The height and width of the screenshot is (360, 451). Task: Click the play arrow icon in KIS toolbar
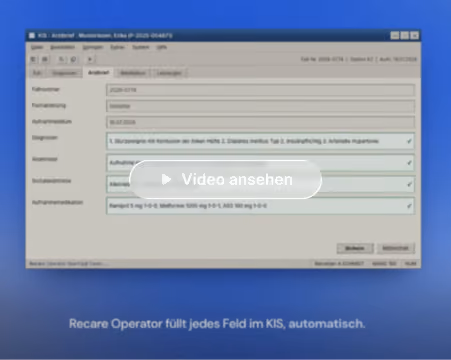pos(90,59)
